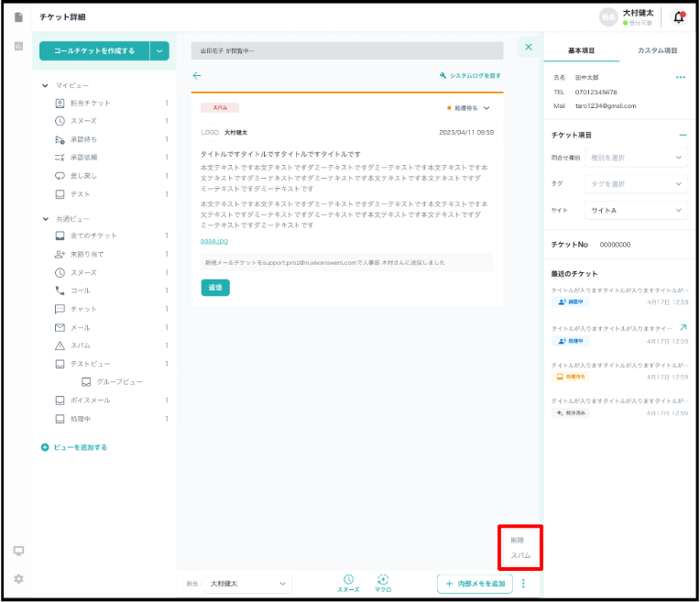Click the 返信 button
This screenshot has width=700, height=602.
[x=215, y=288]
